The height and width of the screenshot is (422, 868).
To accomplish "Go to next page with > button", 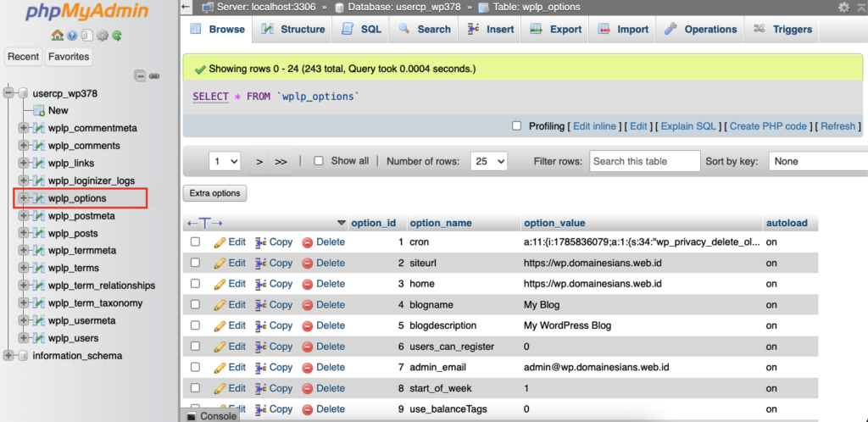I will [259, 162].
